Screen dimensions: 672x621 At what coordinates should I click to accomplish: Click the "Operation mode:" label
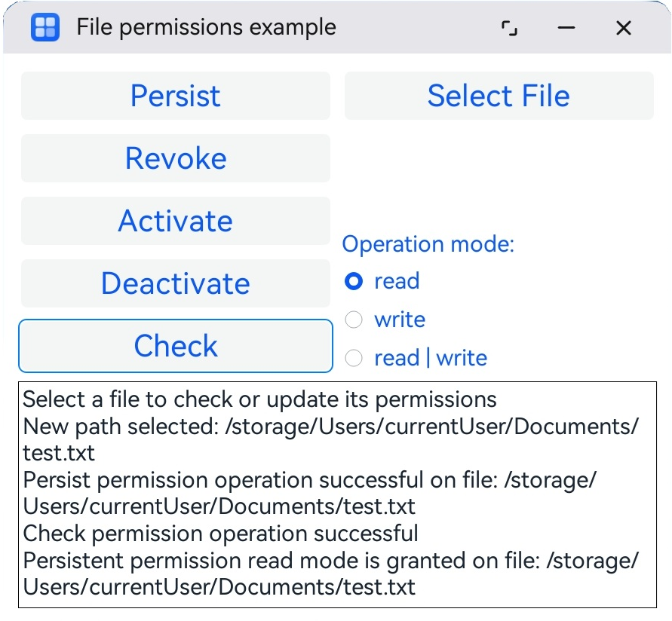pos(428,244)
